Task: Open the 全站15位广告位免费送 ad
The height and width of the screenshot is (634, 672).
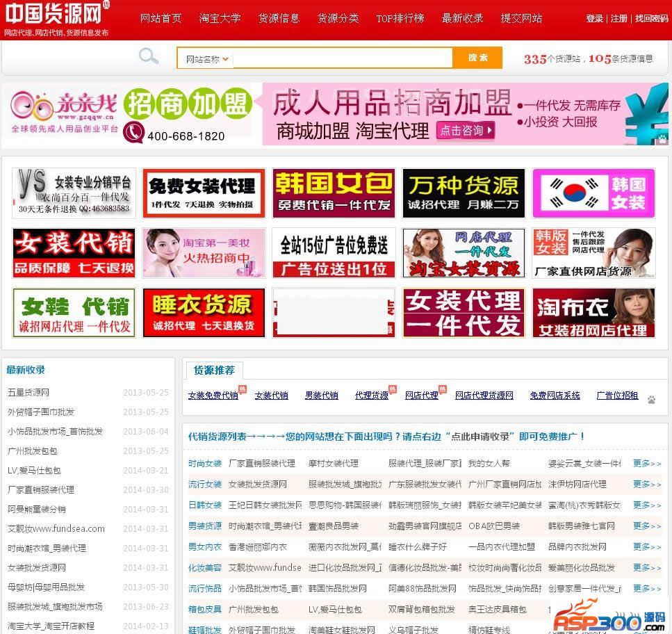Action: point(334,253)
